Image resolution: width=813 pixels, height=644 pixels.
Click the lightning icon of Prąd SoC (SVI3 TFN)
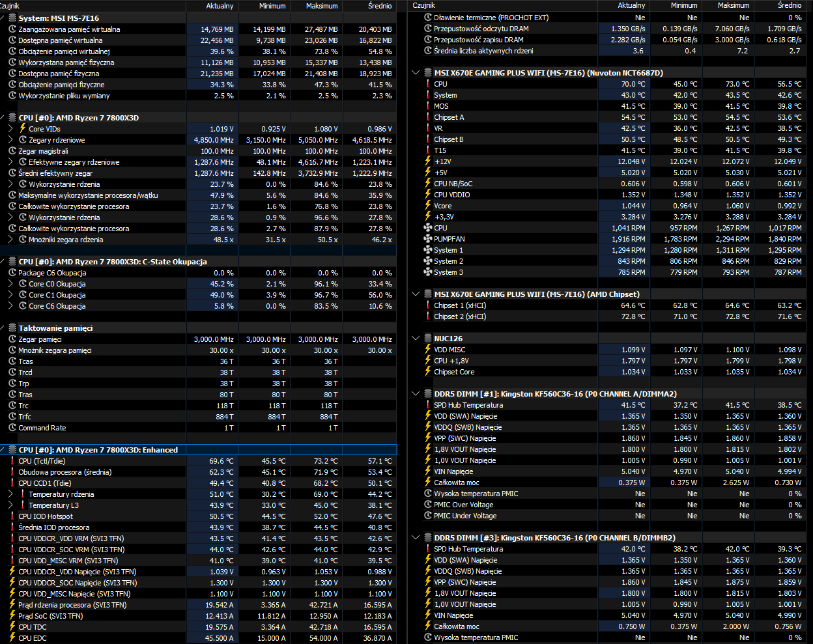click(x=12, y=616)
